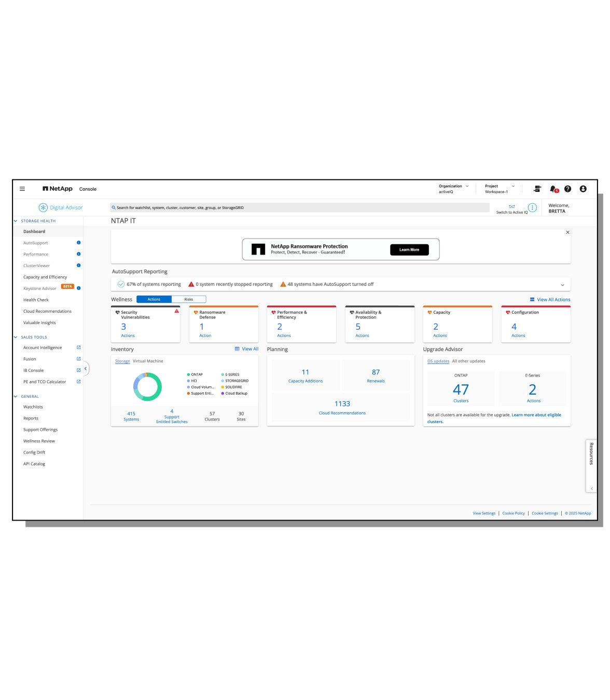Click external link icon beside IB Console
Screen dimensions: 610x700
click(79, 370)
